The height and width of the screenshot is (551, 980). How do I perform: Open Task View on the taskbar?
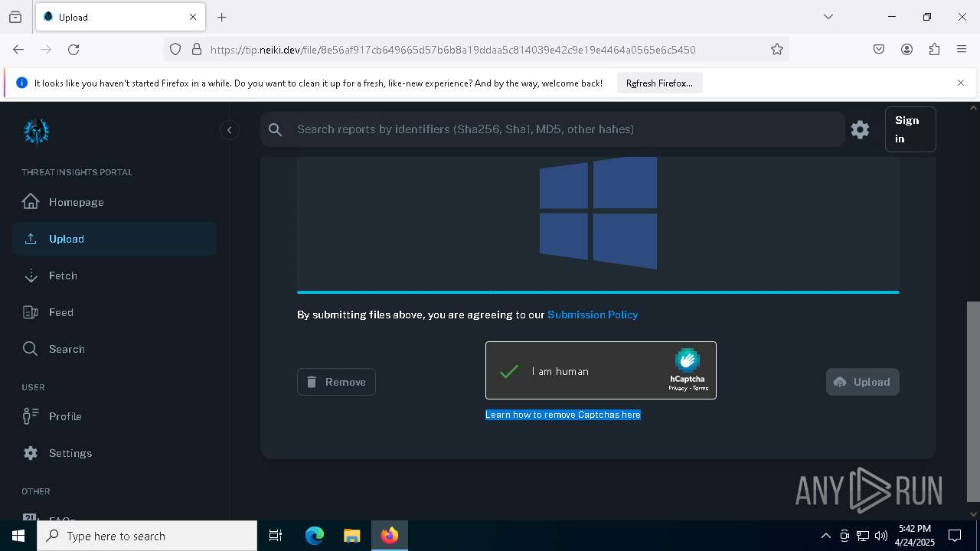pos(276,536)
